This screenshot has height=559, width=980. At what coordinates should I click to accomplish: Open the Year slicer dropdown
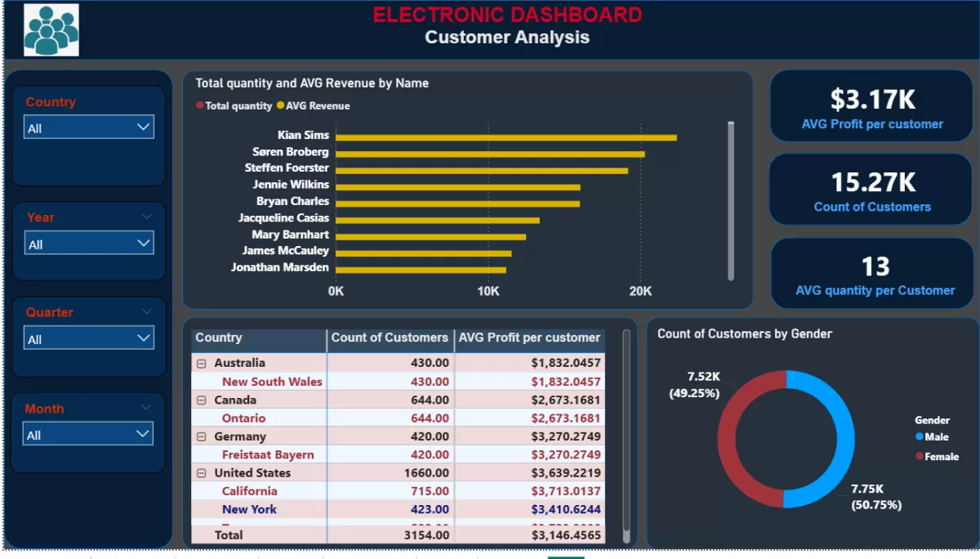tap(89, 244)
